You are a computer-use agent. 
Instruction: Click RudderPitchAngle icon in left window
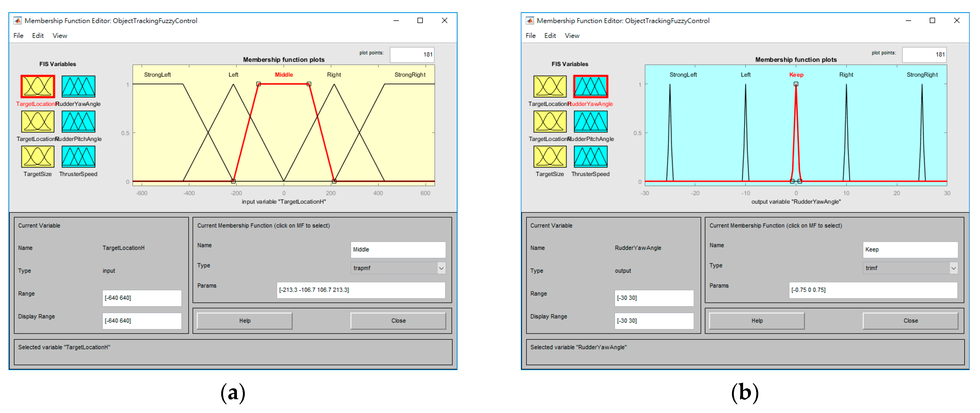point(78,122)
